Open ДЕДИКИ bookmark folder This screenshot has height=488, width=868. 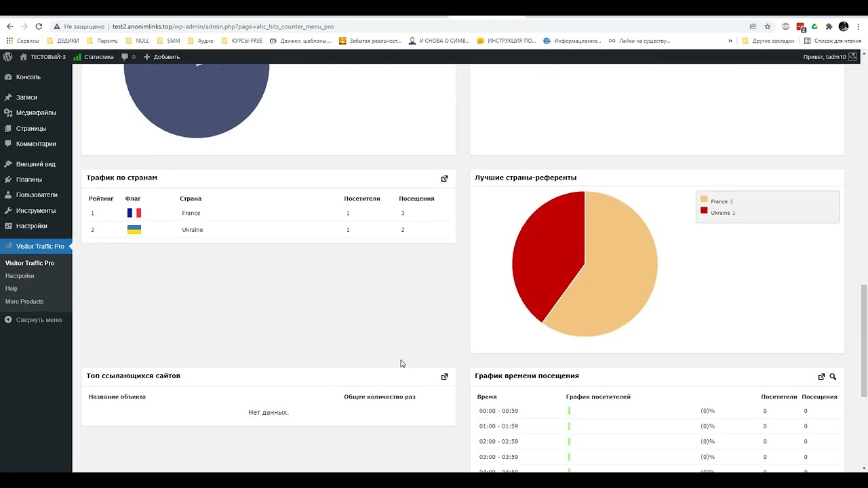(63, 41)
